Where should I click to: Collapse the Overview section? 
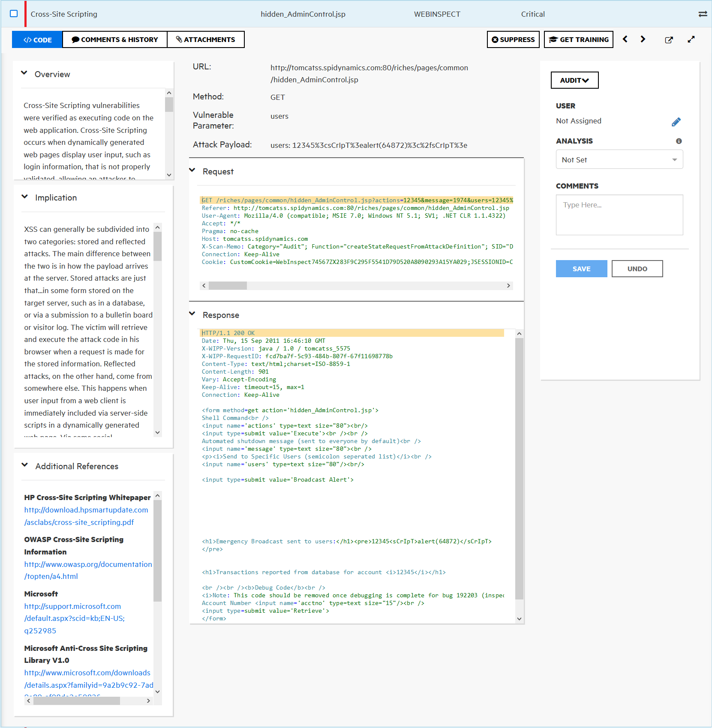pyautogui.click(x=24, y=73)
